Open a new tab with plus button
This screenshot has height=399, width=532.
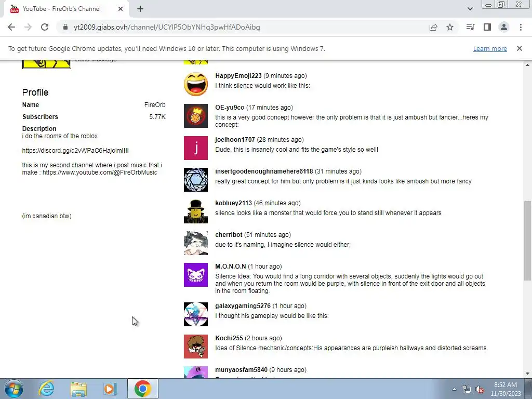[140, 9]
